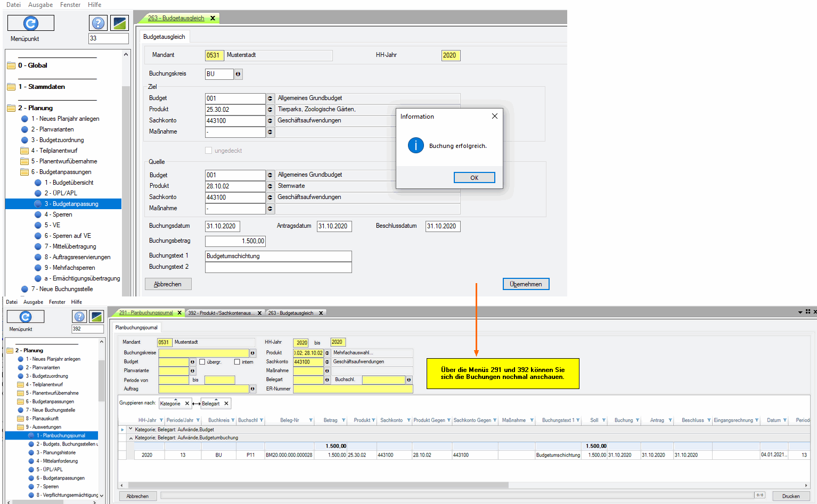This screenshot has height=504, width=817.
Task: Open 6 - Budgetanpassungen folder in upper tree
Action: coord(24,172)
